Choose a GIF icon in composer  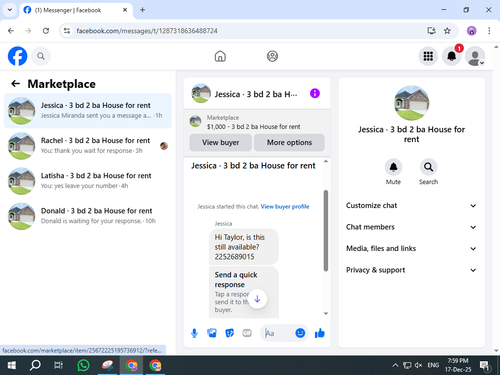[247, 333]
